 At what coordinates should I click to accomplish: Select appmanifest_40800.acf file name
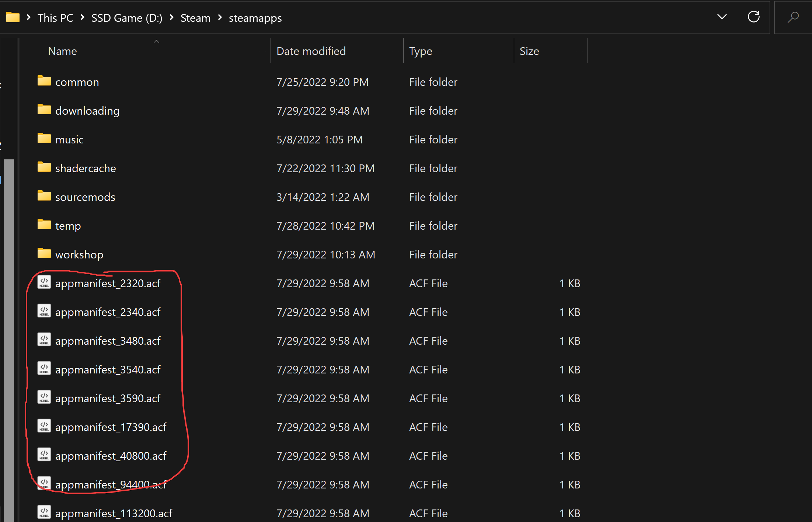[111, 456]
